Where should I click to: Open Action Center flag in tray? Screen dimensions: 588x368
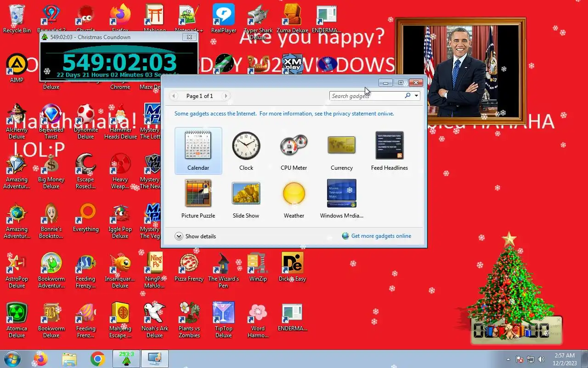point(520,359)
